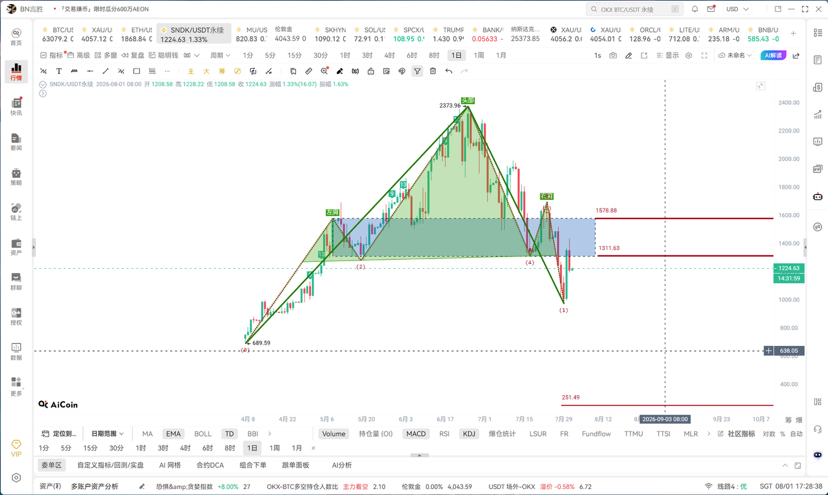Click the settings gear in left sidebar

(x=16, y=478)
